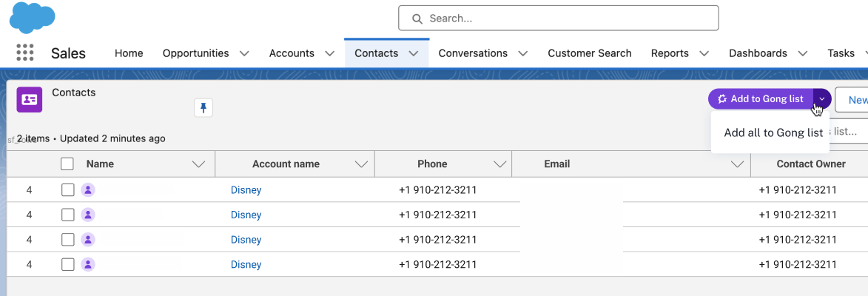Open the Opportunities tab

[x=195, y=53]
